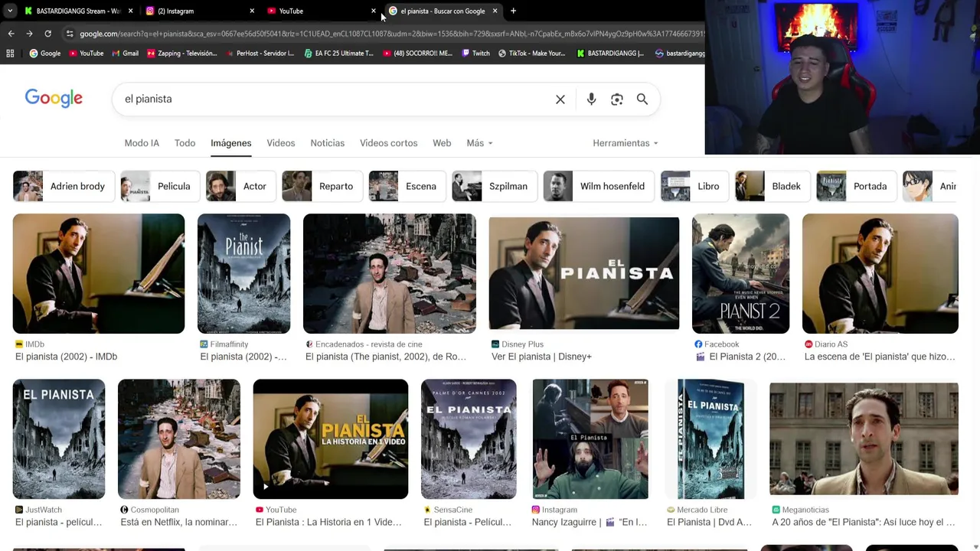Open the Filmaffinity The Pianist poster image
Image resolution: width=980 pixels, height=551 pixels.
tap(243, 273)
